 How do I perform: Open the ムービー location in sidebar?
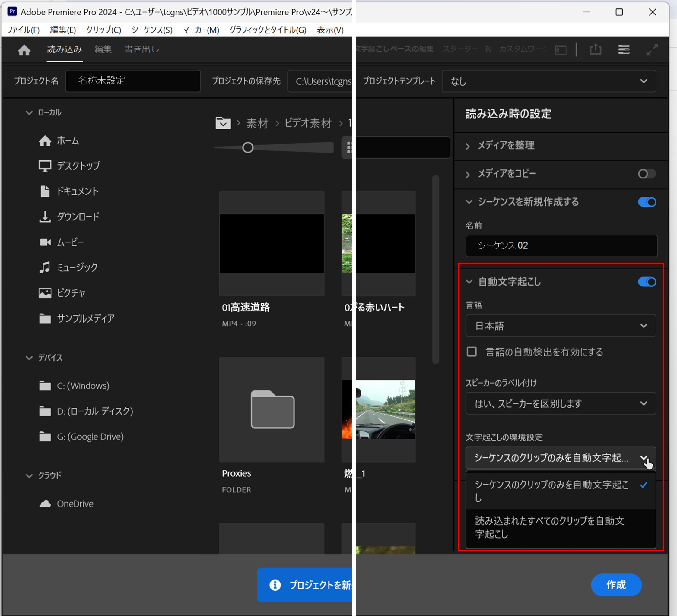(x=70, y=242)
